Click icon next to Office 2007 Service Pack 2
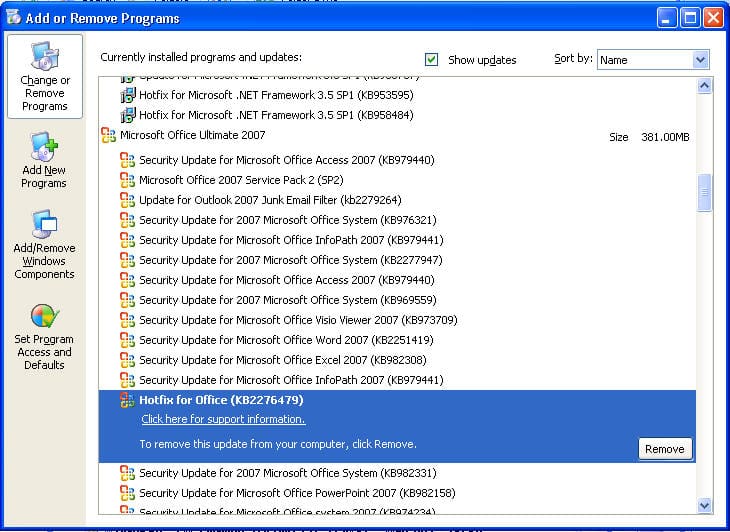730x532 pixels. (127, 180)
